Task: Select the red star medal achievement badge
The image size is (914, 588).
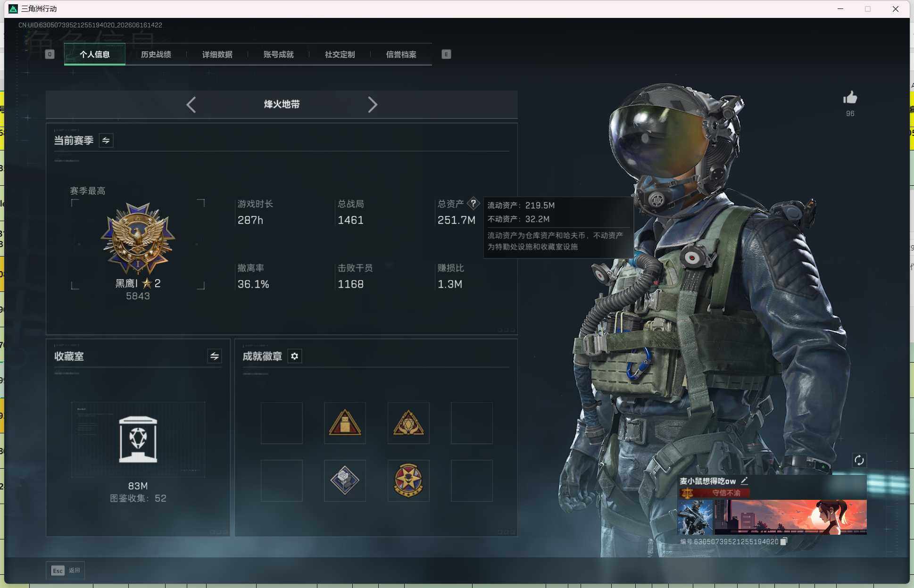Action: pyautogui.click(x=408, y=480)
